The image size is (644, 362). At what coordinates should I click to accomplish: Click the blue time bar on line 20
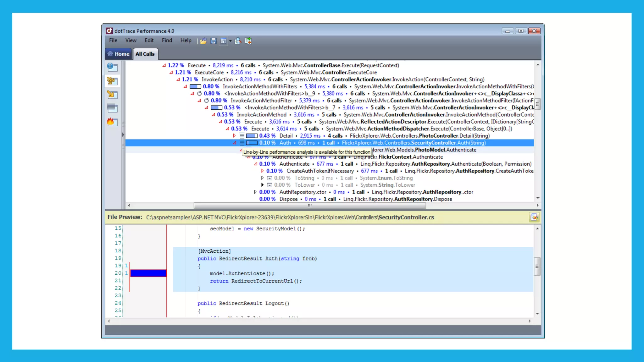[x=148, y=273]
